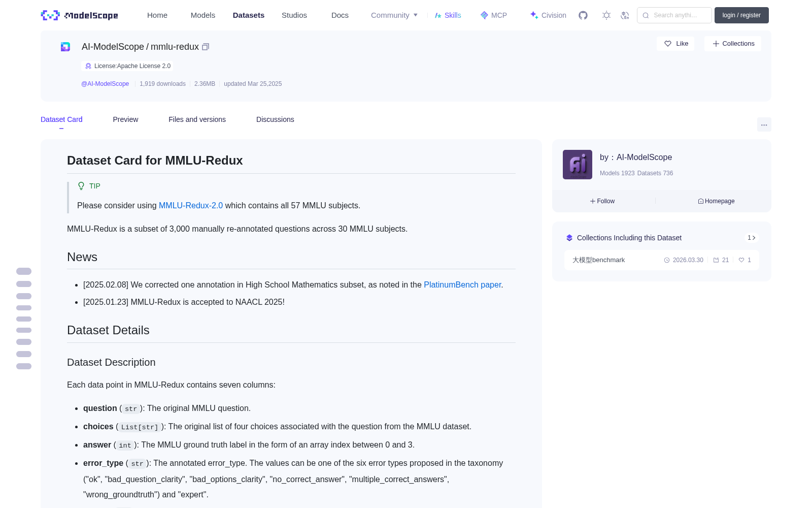812x508 pixels.
Task: Click the dataset avatar icon beside AI-ModelScope
Action: click(x=65, y=47)
